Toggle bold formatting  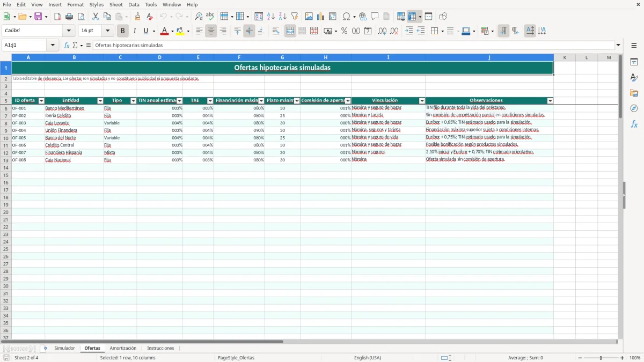click(123, 31)
